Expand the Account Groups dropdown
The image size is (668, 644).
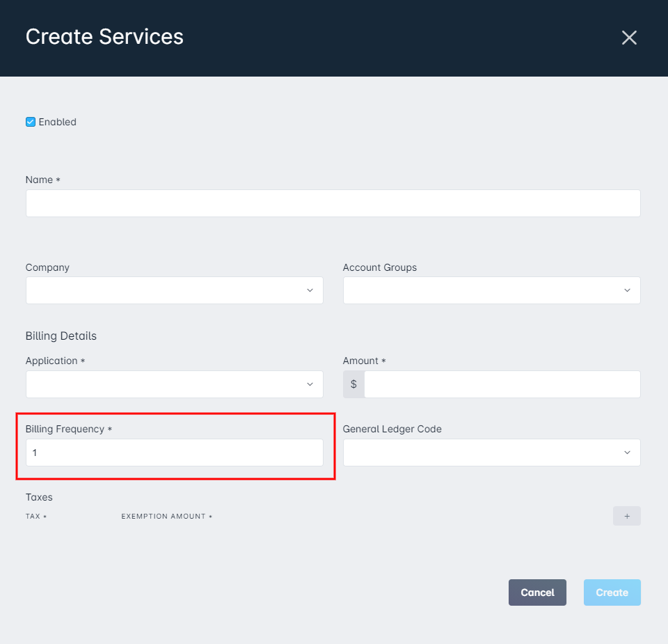point(492,290)
